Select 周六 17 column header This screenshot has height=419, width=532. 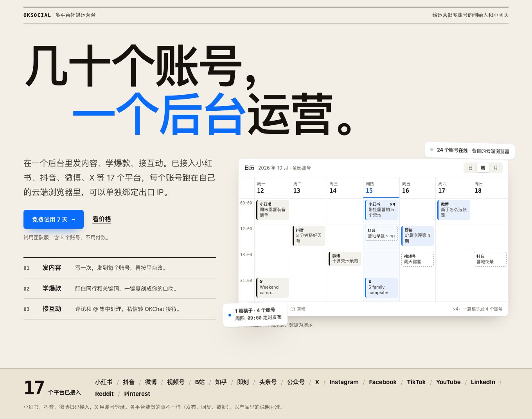(x=454, y=188)
